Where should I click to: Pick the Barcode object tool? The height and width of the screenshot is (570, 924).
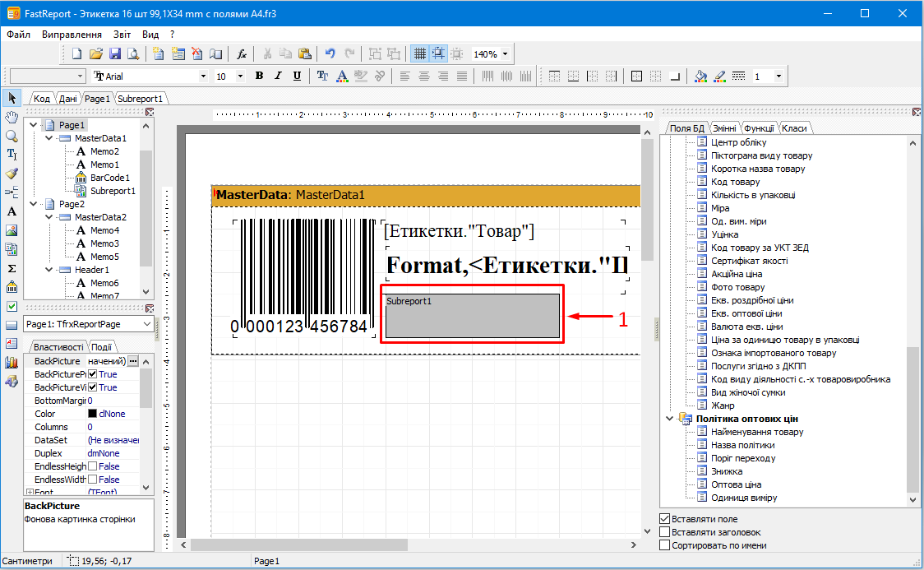12,287
